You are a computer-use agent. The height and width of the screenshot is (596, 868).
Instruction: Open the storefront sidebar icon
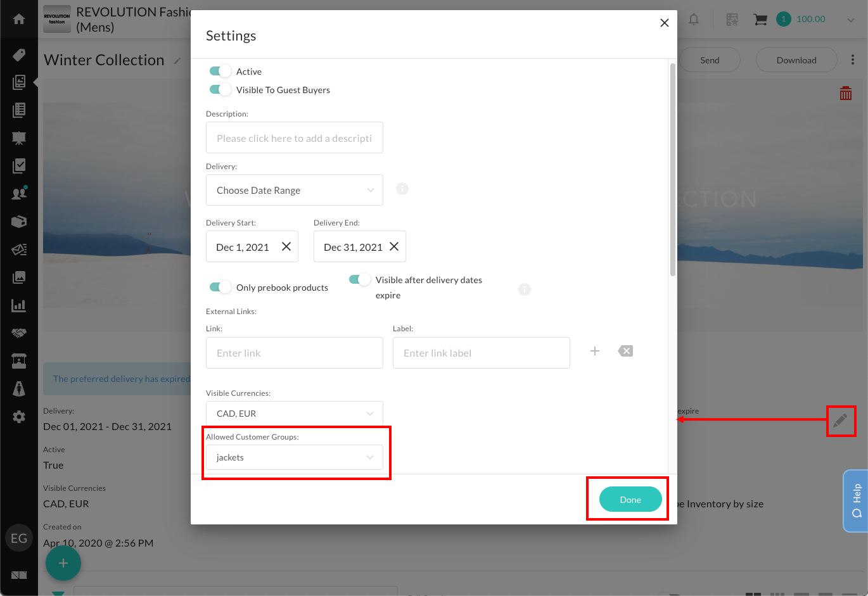coord(19,361)
